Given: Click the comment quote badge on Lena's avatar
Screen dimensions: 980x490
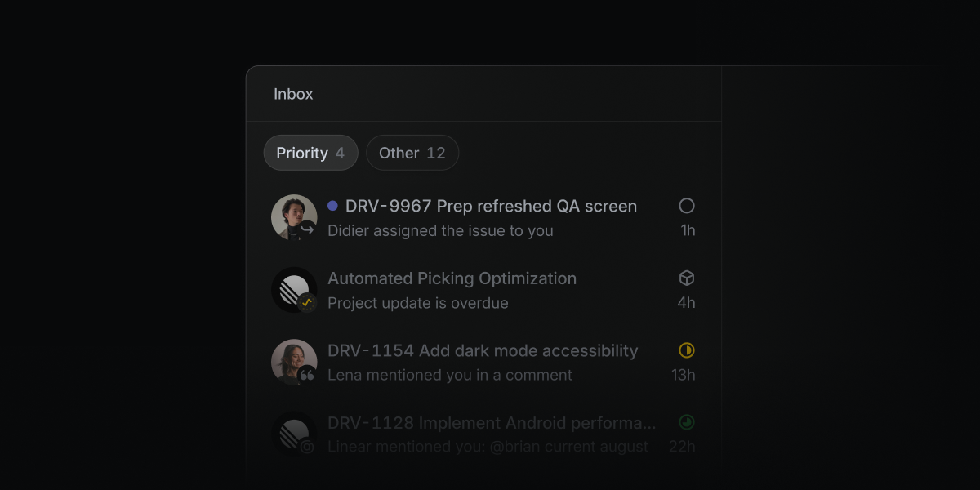Looking at the screenshot, I should (x=308, y=375).
